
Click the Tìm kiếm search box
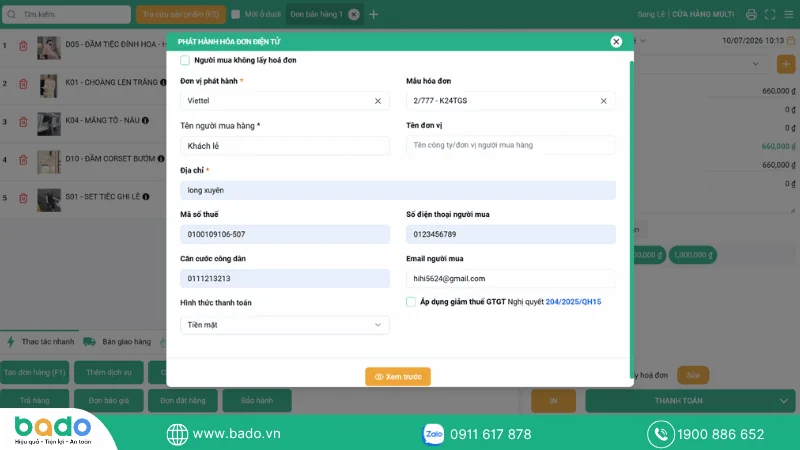tap(66, 14)
